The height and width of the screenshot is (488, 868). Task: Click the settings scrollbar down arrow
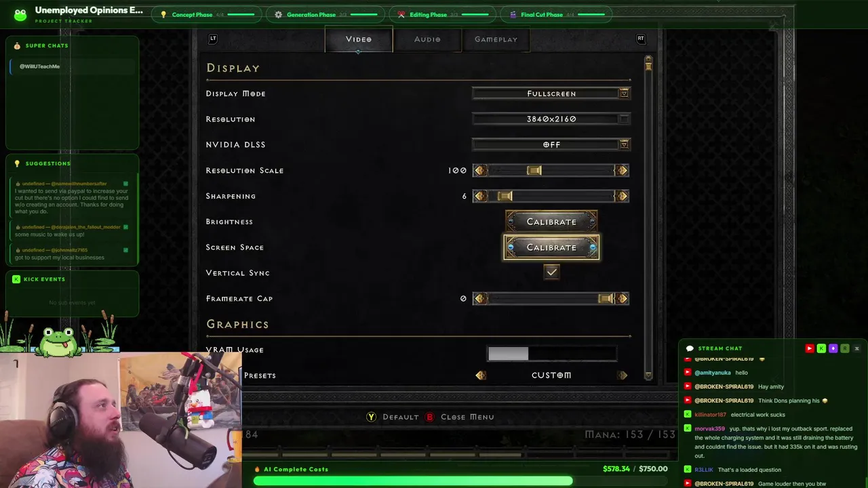point(648,374)
